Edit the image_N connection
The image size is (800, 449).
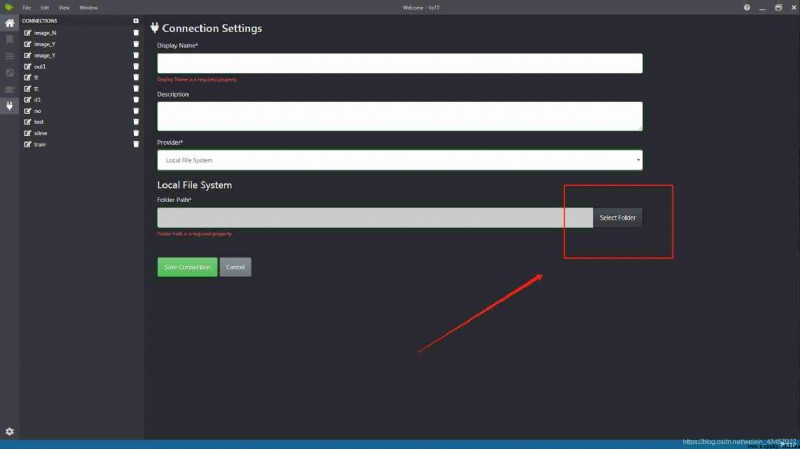pyautogui.click(x=28, y=33)
